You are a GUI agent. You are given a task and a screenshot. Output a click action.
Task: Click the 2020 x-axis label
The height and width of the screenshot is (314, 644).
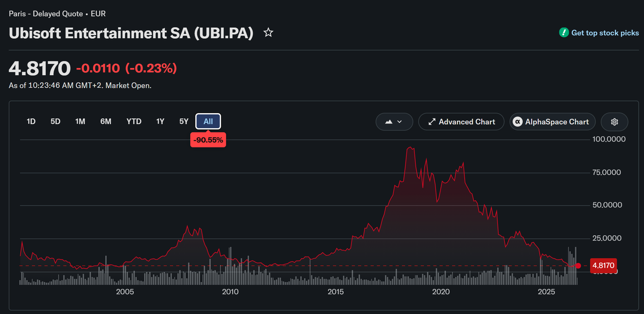pyautogui.click(x=441, y=292)
